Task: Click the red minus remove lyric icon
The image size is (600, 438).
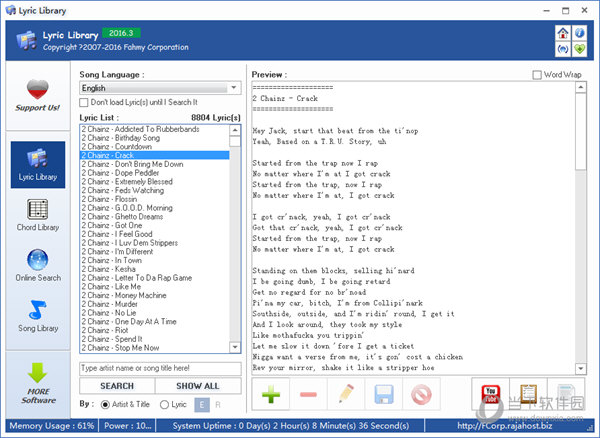Action: pos(308,394)
